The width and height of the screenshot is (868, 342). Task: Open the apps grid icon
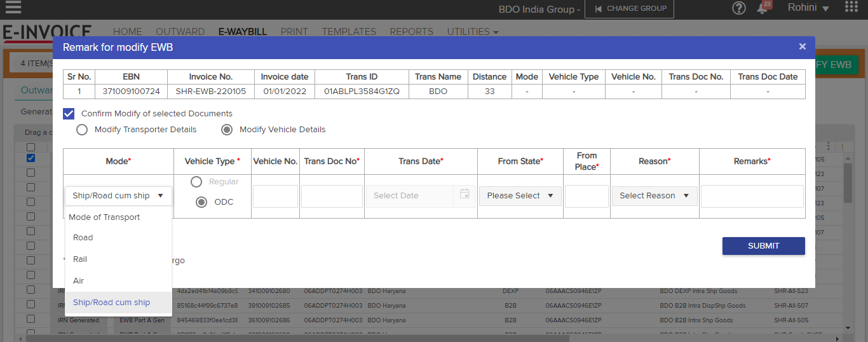(851, 7)
